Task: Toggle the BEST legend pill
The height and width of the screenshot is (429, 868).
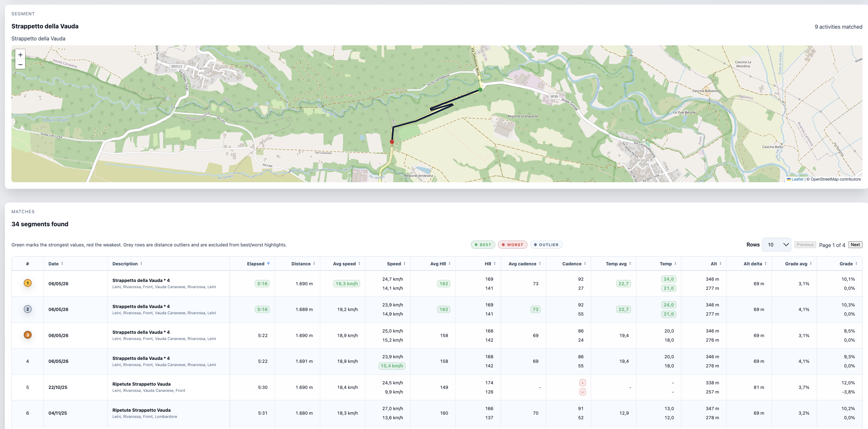Action: [483, 245]
